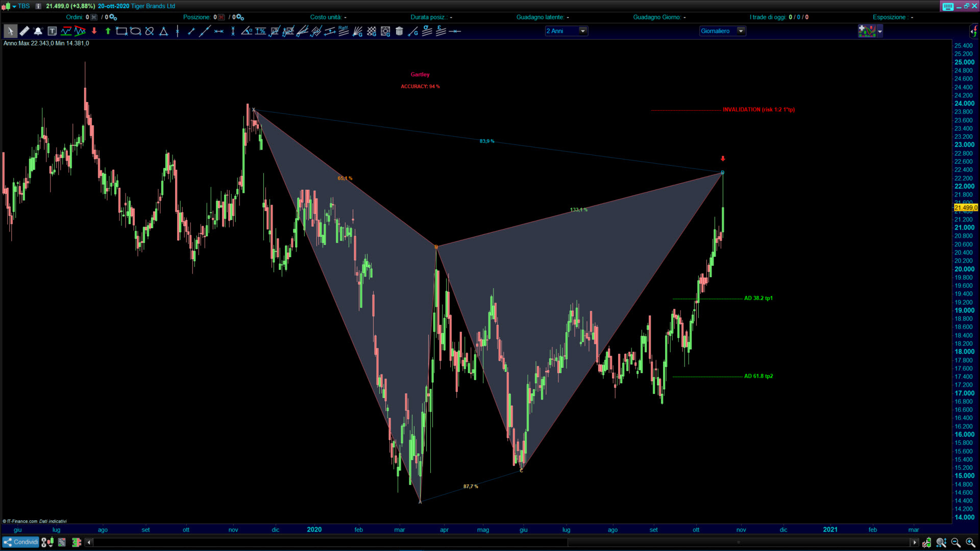
Task: Open the 2 Anni time range dropdown
Action: coord(582,31)
